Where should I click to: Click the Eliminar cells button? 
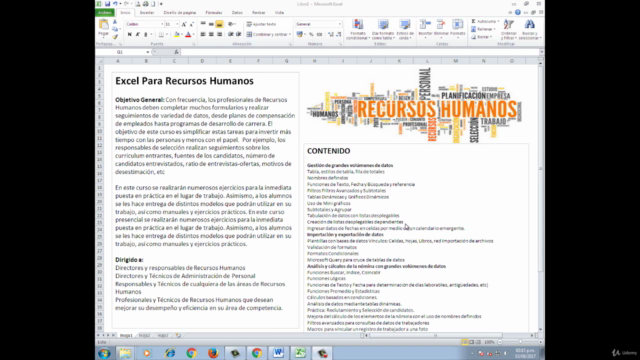tap(441, 29)
